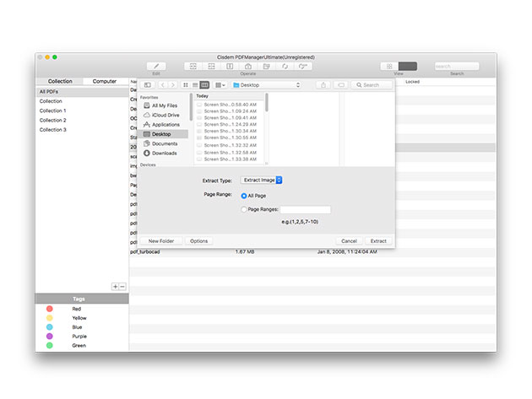Click the main window search field
Image resolution: width=532 pixels, height=399 pixels.
(457, 66)
